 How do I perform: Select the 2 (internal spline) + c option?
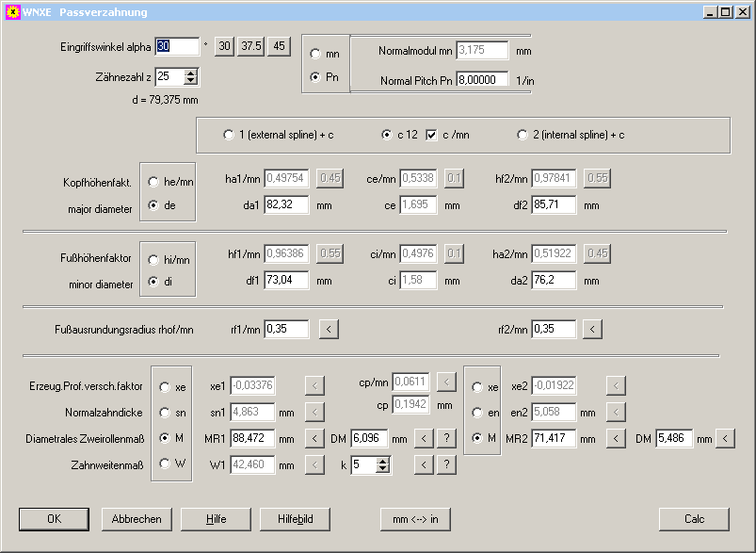522,135
